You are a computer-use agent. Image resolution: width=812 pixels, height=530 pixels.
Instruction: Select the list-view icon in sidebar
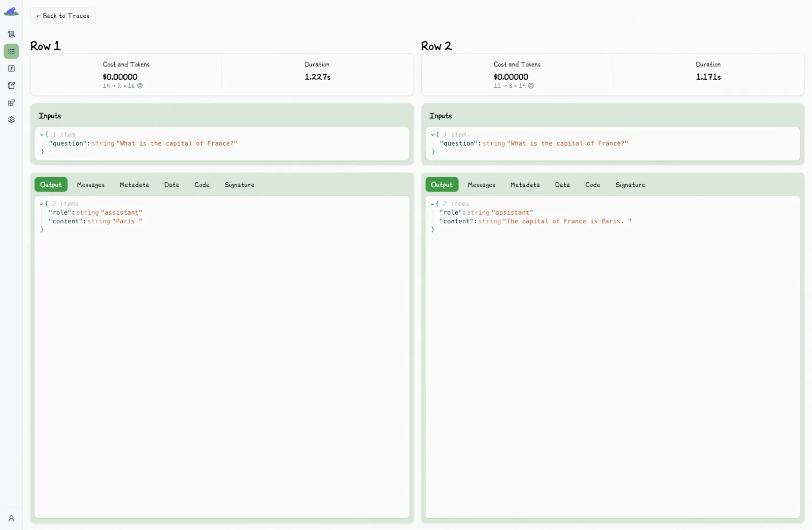point(11,51)
